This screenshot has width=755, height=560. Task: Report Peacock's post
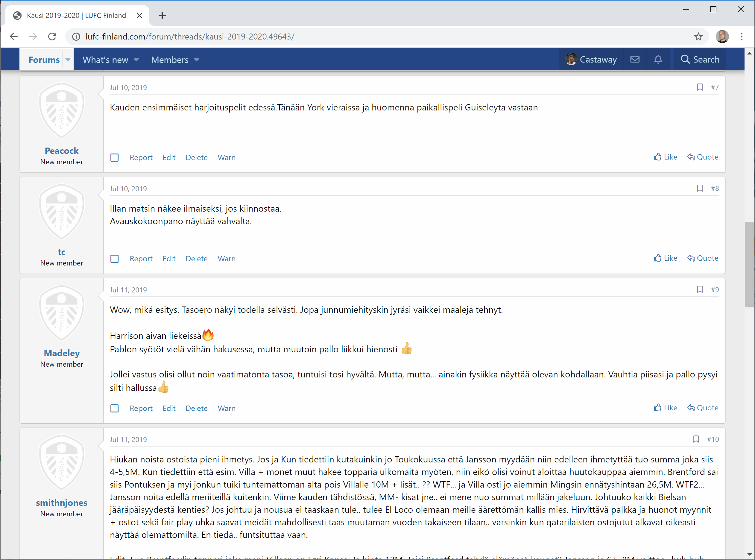point(141,158)
